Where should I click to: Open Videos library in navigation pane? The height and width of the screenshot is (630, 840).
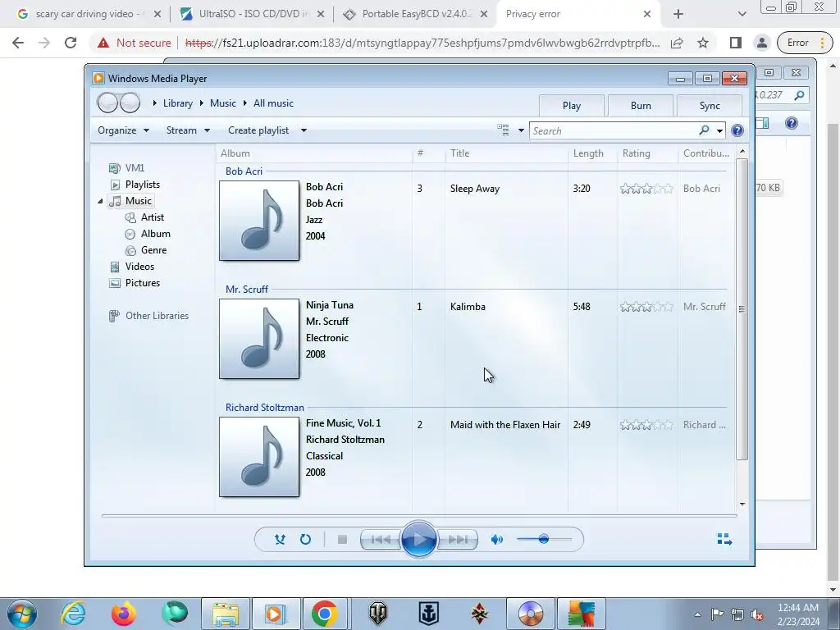click(x=132, y=267)
